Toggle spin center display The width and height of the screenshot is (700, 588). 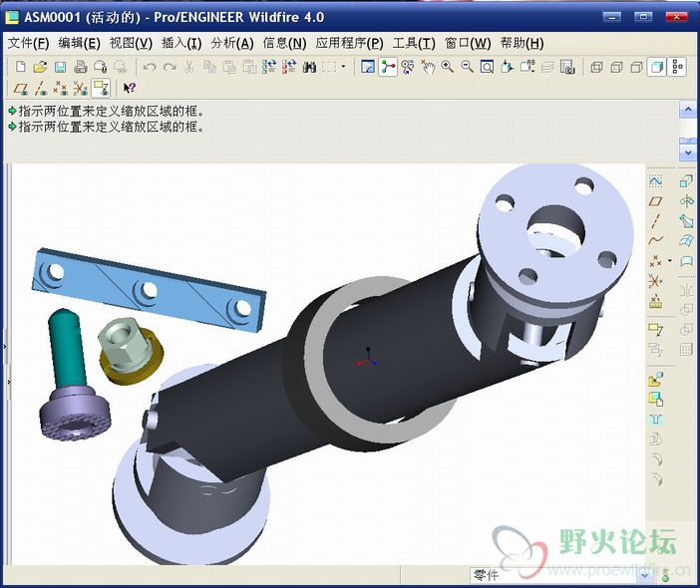388,68
